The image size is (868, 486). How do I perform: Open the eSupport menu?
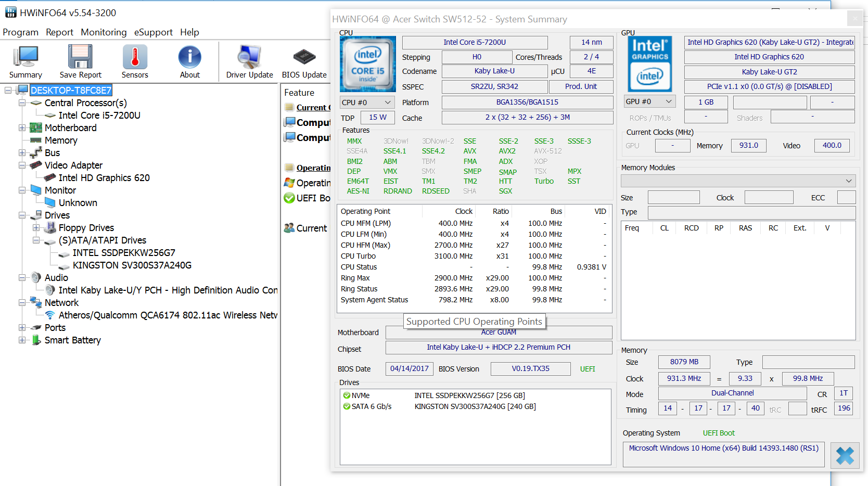tap(153, 32)
